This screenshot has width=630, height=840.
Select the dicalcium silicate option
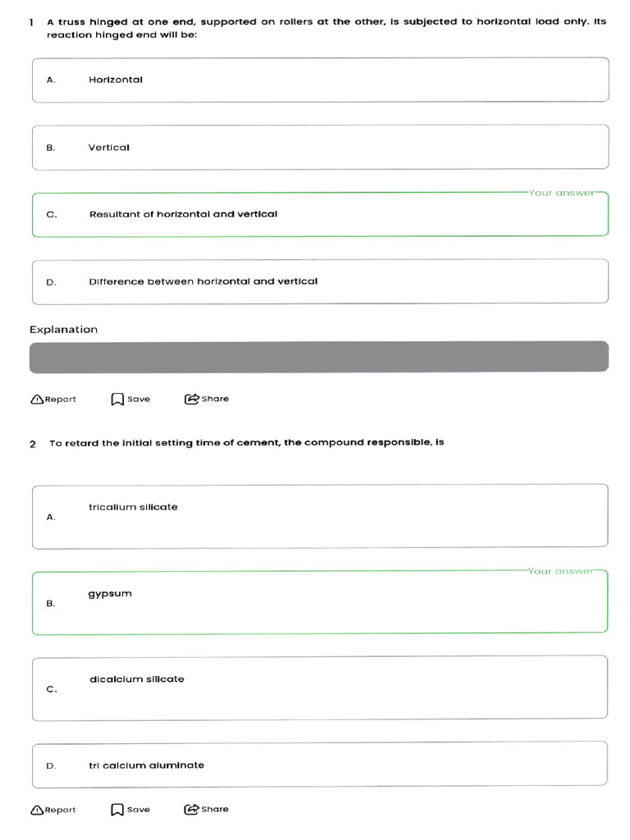point(320,688)
